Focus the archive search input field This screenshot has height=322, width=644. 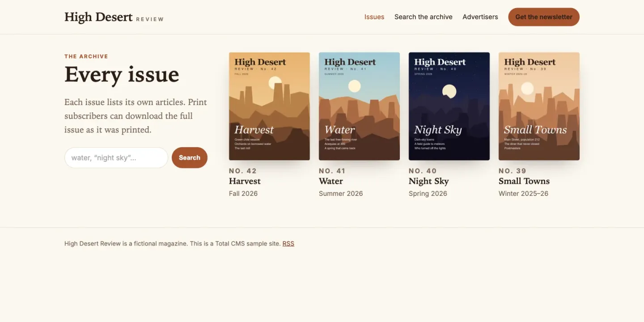[x=116, y=157]
